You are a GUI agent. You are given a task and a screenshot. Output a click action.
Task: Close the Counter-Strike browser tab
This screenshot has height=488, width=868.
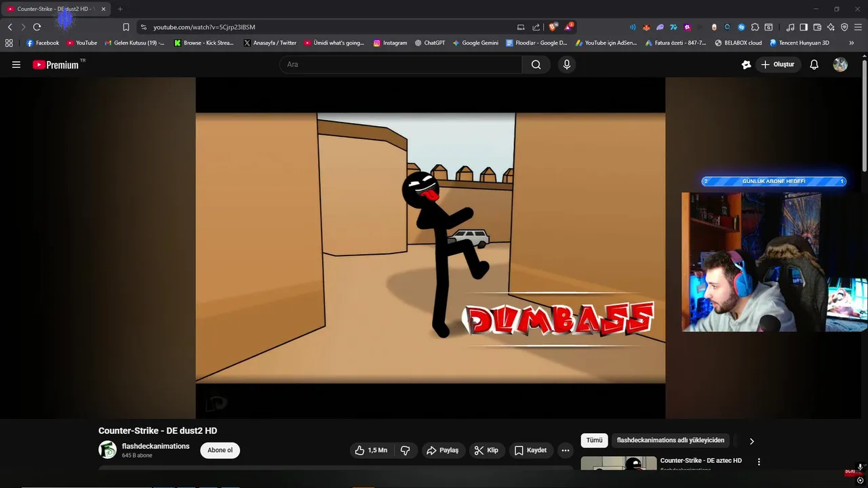tap(103, 9)
